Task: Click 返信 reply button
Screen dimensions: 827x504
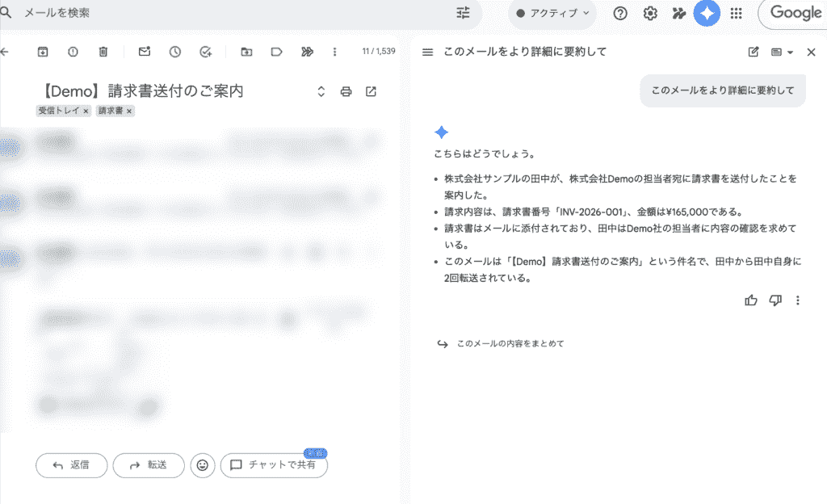Action: point(71,465)
